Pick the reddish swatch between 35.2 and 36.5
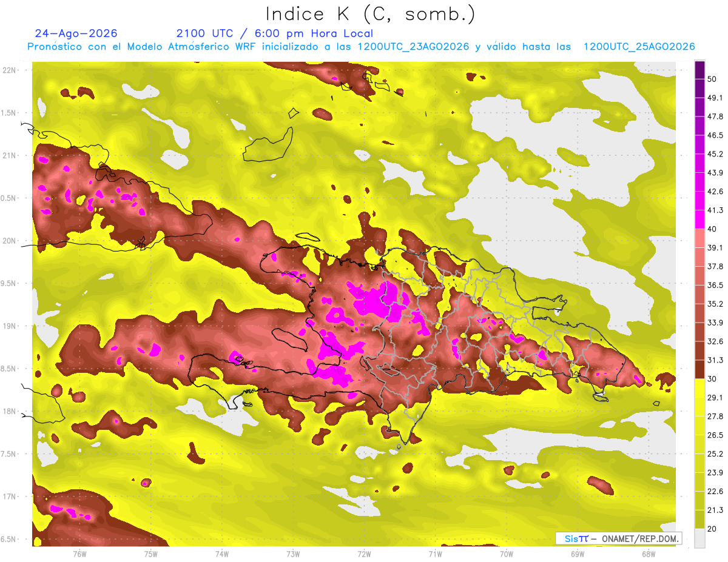Viewport: 728px width, 562px height. coord(699,295)
